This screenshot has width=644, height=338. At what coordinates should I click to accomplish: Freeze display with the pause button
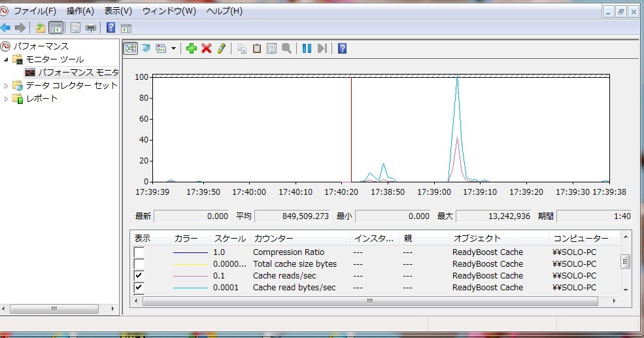pos(307,48)
